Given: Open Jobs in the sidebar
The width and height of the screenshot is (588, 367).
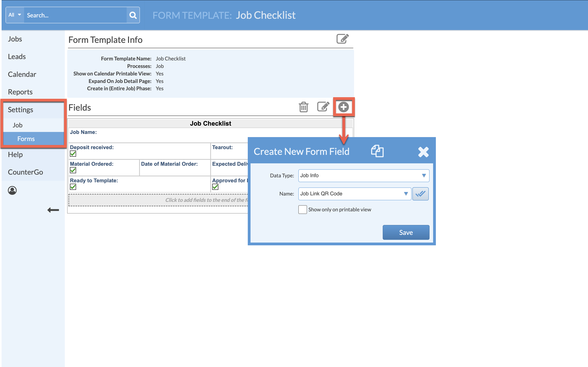Looking at the screenshot, I should tap(15, 39).
